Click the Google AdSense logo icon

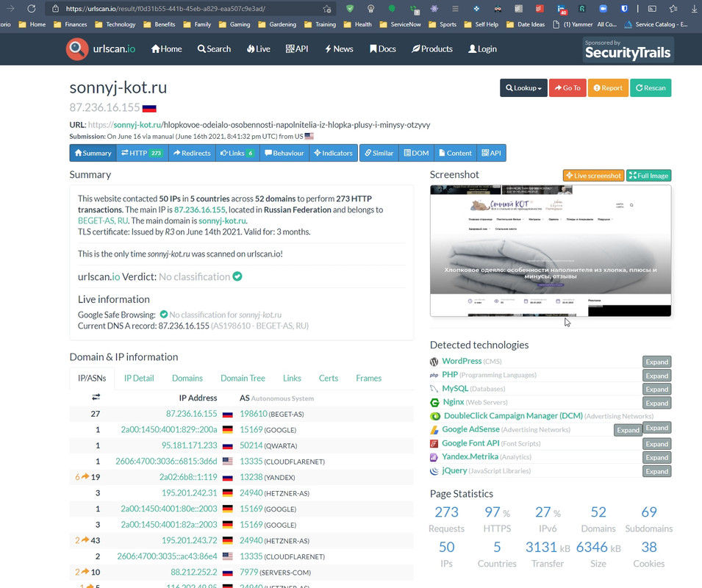click(x=434, y=430)
